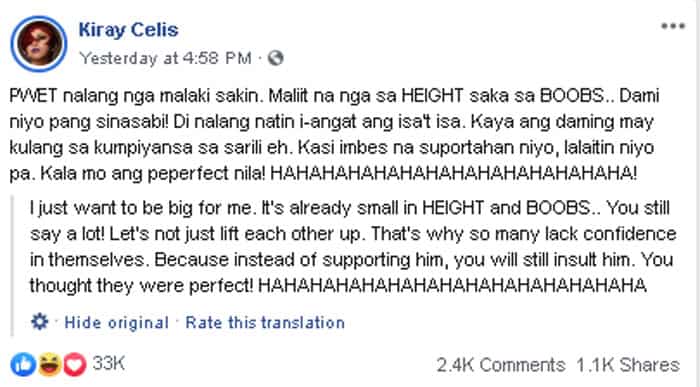The image size is (700, 387).
Task: Click Kiray Celis profile picture
Action: pyautogui.click(x=39, y=44)
